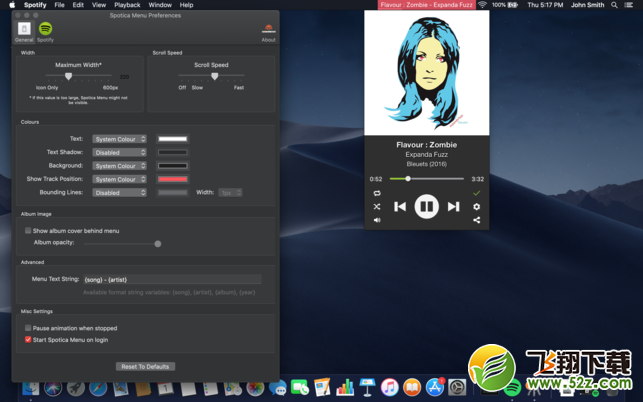Screen dimensions: 643x402
Task: Click the Thu 5:17 PM clock
Action: click(545, 5)
